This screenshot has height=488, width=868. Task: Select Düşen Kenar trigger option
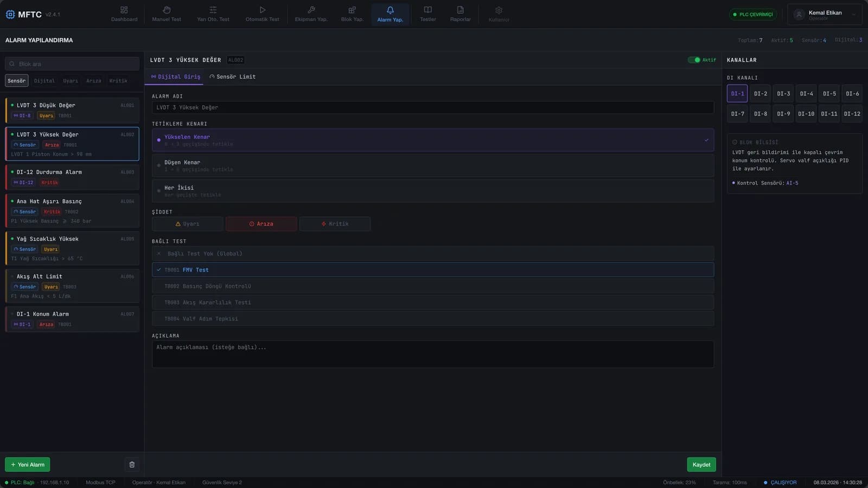(x=433, y=165)
